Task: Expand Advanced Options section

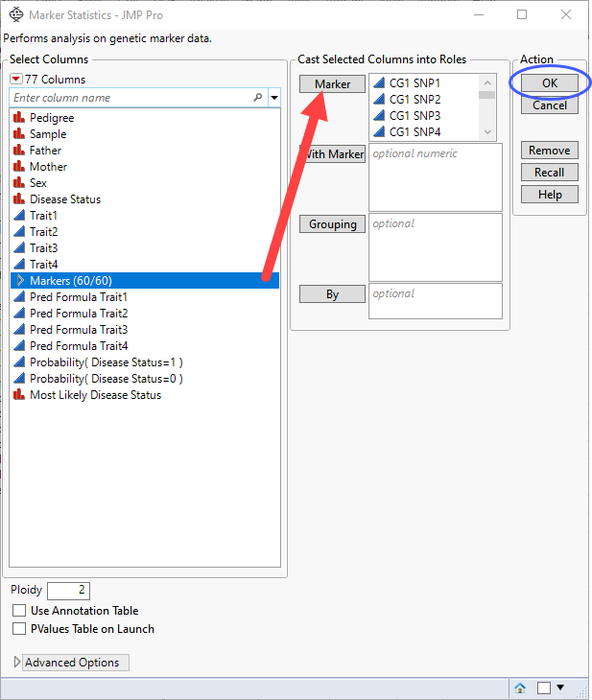Action: click(x=17, y=662)
